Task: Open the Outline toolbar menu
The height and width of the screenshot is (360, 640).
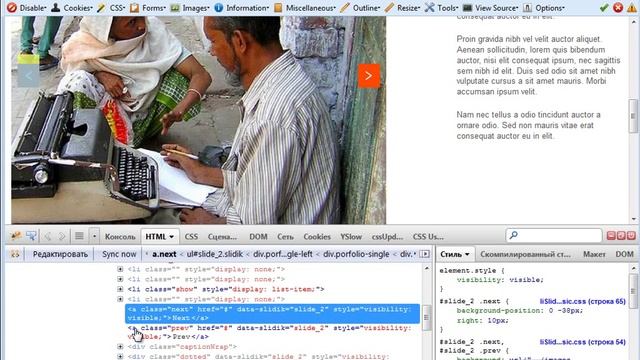Action: point(360,8)
